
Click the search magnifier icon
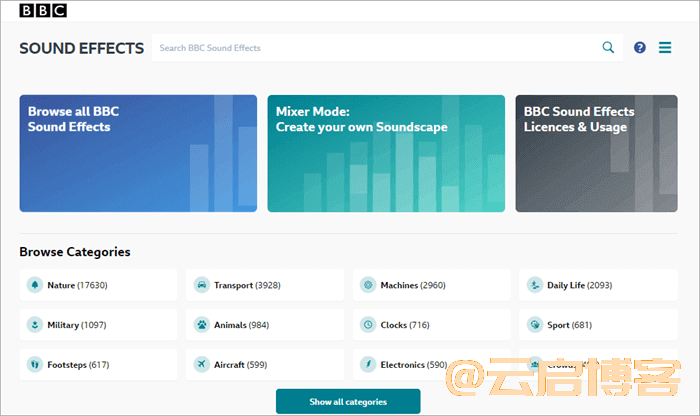click(608, 47)
